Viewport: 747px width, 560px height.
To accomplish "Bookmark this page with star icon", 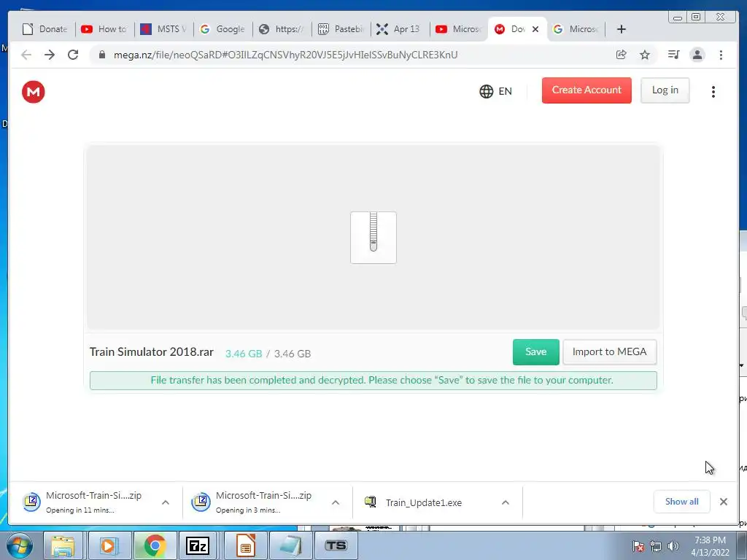I will click(x=645, y=55).
